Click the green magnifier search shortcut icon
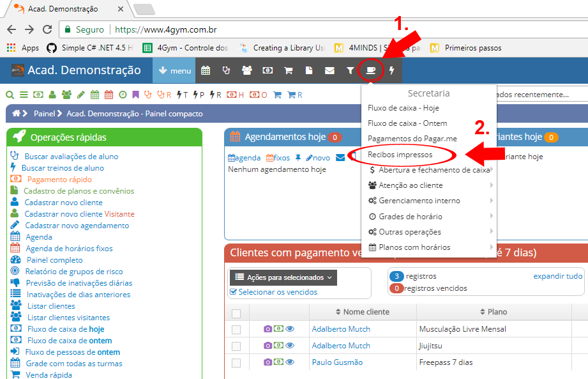Image resolution: width=588 pixels, height=379 pixels. pos(10,95)
